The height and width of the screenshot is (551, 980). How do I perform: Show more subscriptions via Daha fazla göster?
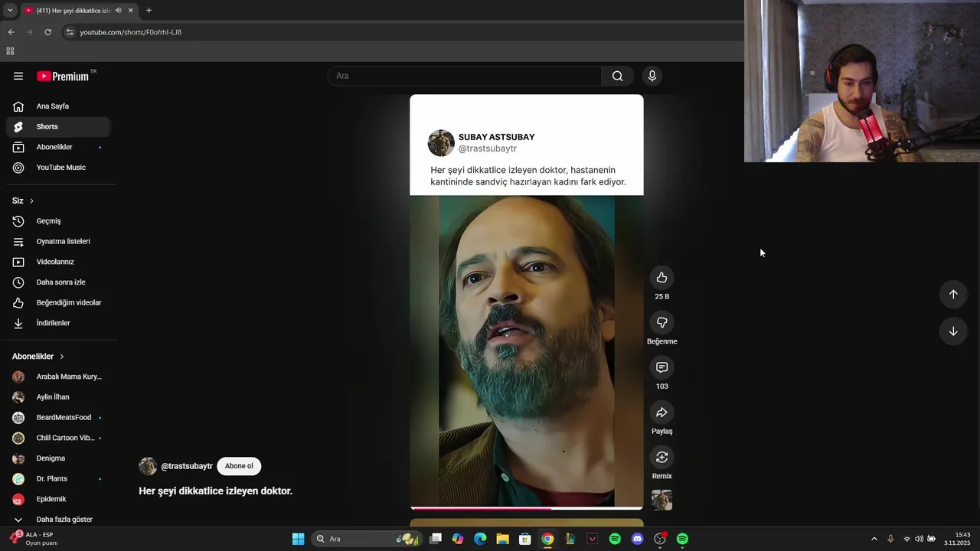click(57, 520)
